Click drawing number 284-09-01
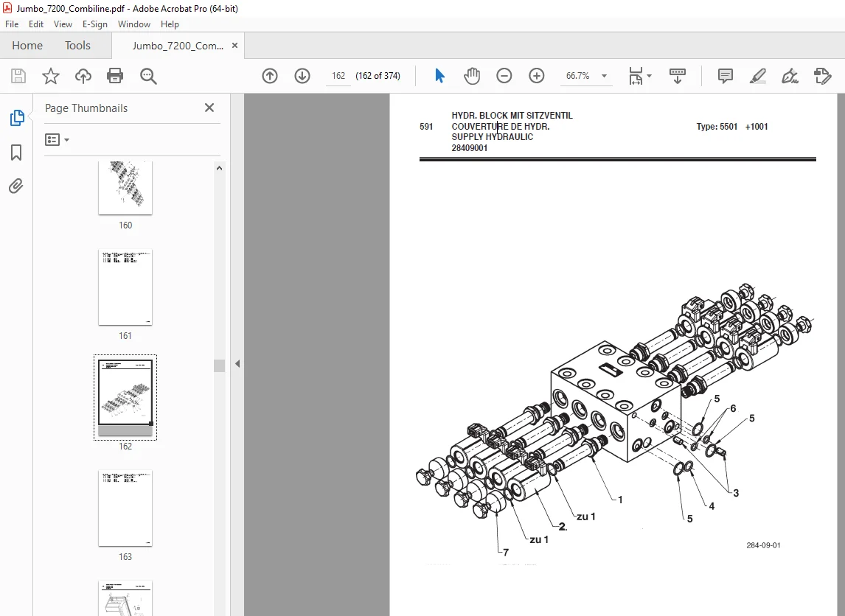This screenshot has height=616, width=845. click(763, 545)
